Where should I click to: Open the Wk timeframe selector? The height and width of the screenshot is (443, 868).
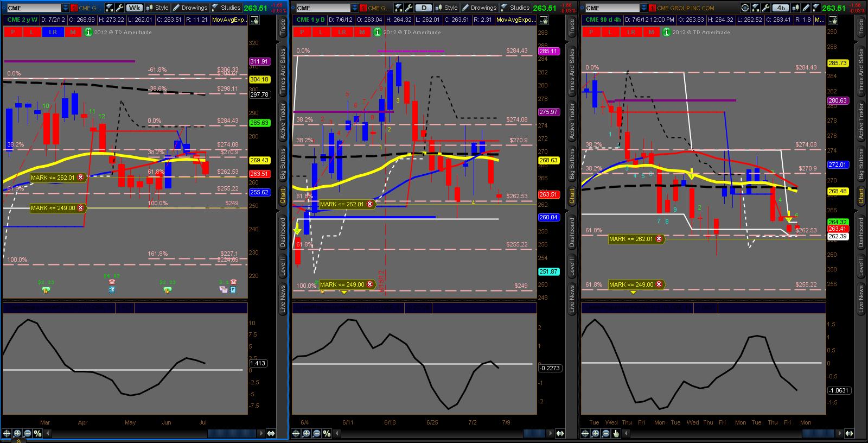pyautogui.click(x=134, y=8)
